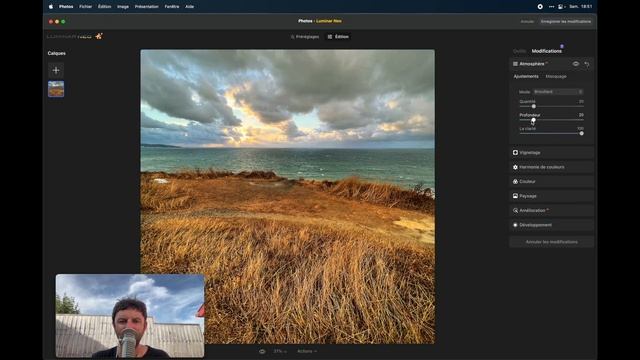Click the La clarté slider handle
Screen dimensions: 640x360
pyautogui.click(x=581, y=133)
